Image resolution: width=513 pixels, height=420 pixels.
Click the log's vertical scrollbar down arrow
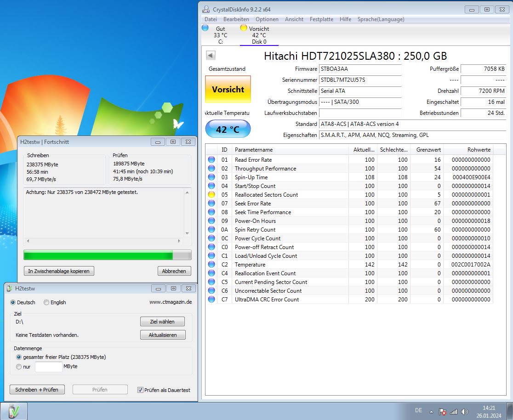[x=187, y=233]
